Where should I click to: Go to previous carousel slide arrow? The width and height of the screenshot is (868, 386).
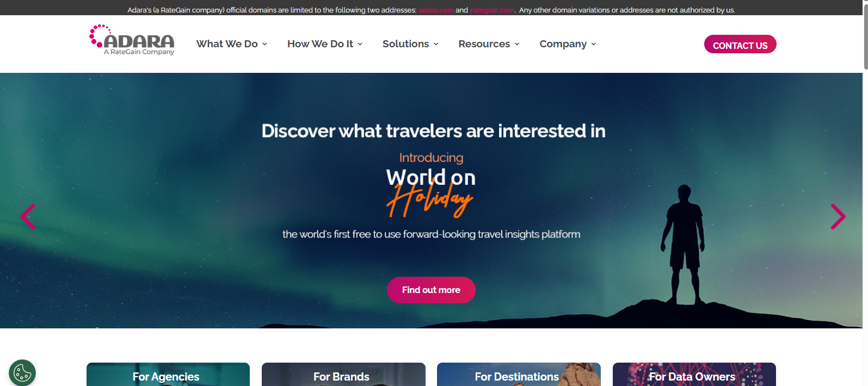point(28,216)
